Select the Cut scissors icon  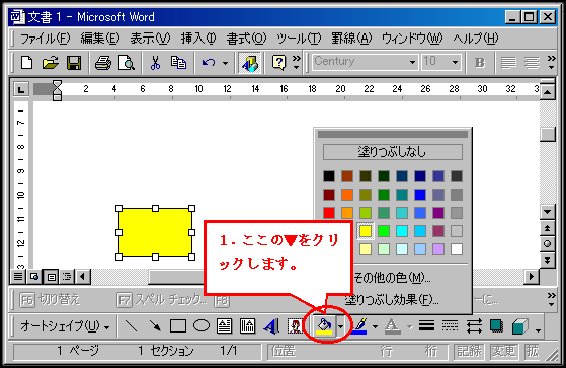155,63
